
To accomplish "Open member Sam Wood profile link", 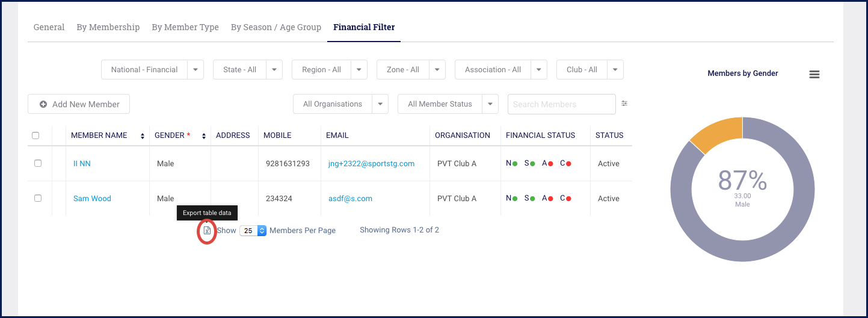I will (92, 199).
